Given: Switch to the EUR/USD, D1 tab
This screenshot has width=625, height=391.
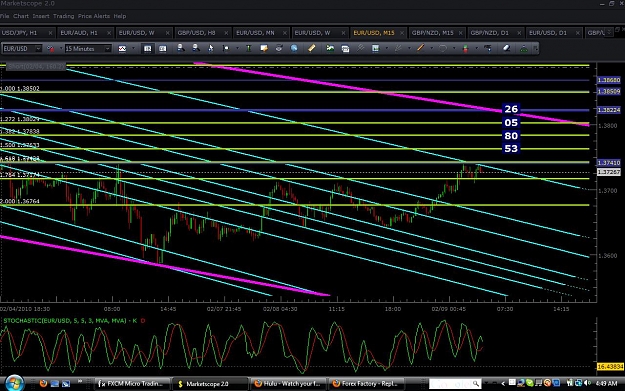Looking at the screenshot, I should (554, 33).
